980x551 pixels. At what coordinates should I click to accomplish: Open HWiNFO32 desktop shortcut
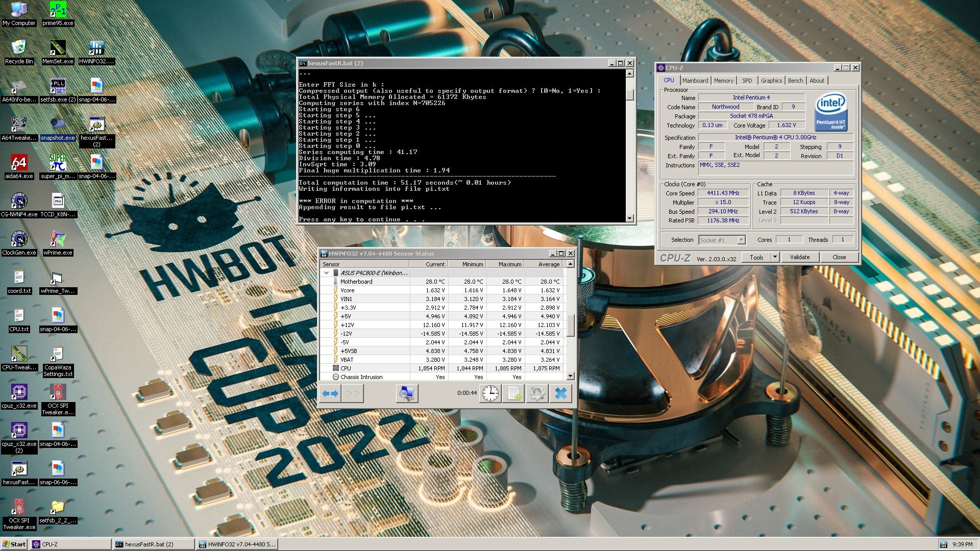coord(96,52)
